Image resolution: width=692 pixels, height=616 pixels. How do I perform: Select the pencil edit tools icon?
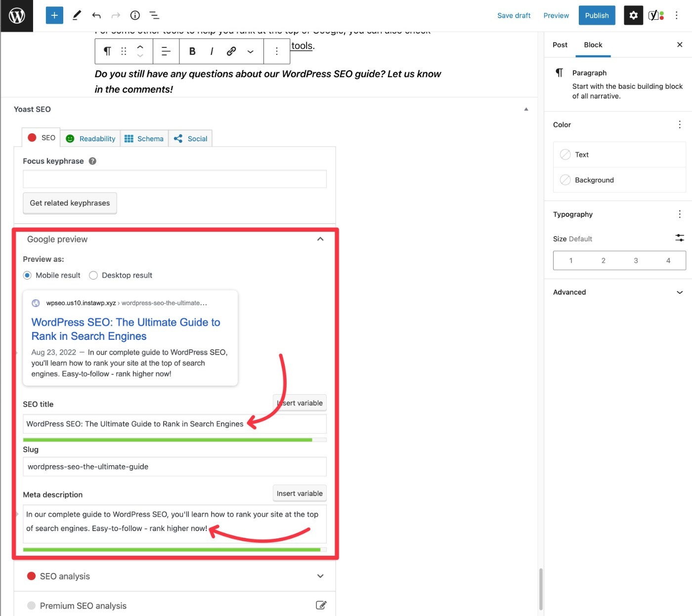click(x=77, y=15)
